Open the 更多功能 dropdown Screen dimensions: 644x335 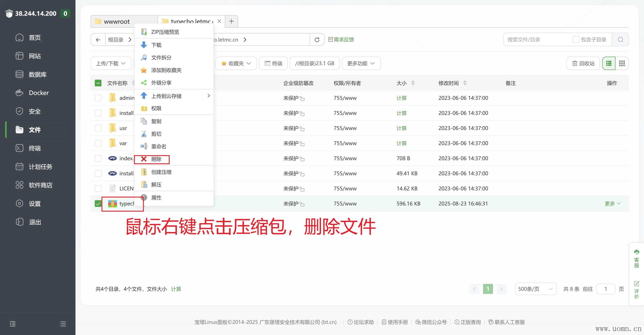tap(361, 63)
